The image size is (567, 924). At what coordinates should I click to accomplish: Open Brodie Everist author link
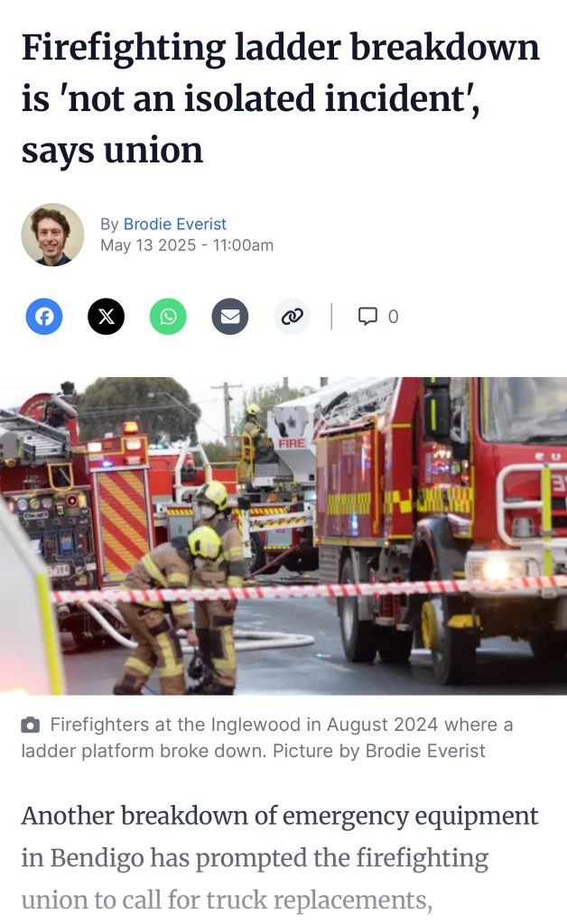coord(174,224)
